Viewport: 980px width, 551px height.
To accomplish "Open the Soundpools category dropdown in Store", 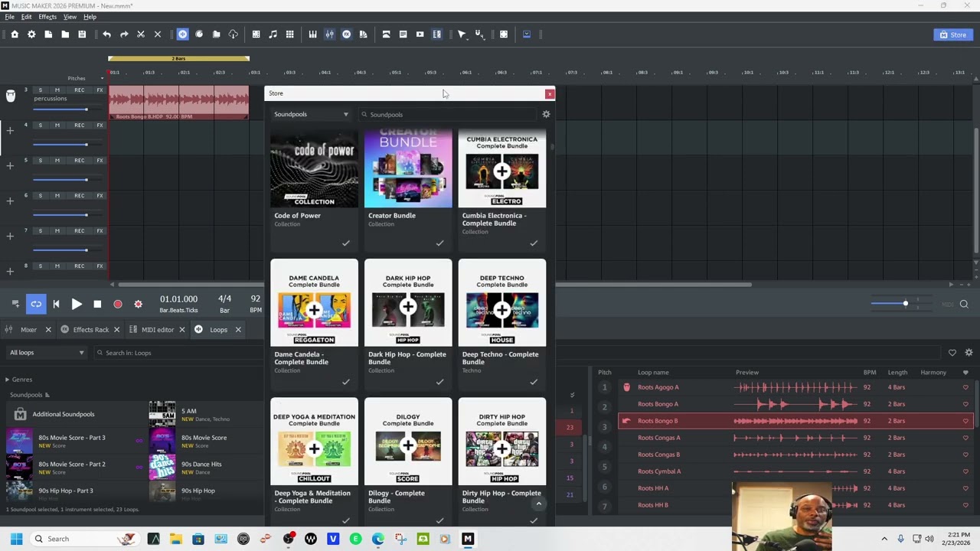I will click(311, 114).
